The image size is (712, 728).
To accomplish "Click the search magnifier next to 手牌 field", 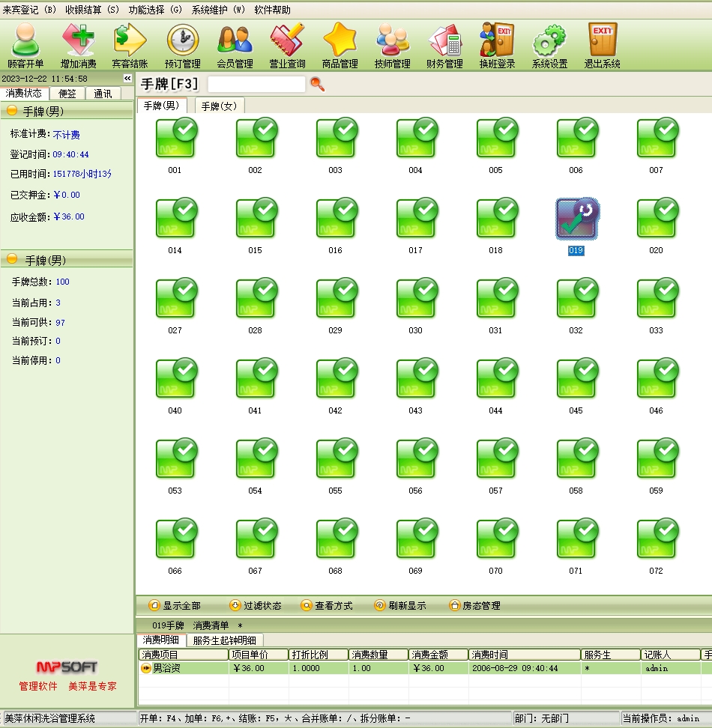I will pos(317,84).
